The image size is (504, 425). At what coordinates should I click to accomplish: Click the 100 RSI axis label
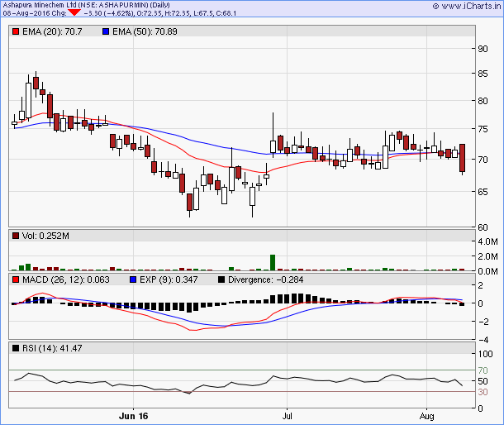pyautogui.click(x=485, y=354)
